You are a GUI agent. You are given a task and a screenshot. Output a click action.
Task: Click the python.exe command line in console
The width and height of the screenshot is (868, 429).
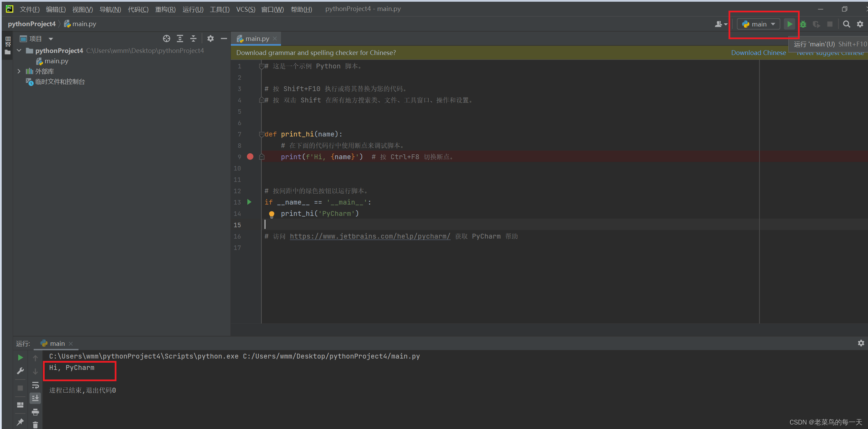(234, 356)
